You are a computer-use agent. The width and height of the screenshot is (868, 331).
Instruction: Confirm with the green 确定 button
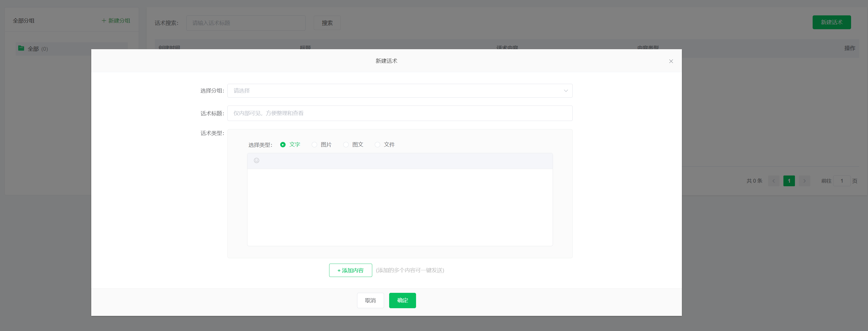click(402, 300)
